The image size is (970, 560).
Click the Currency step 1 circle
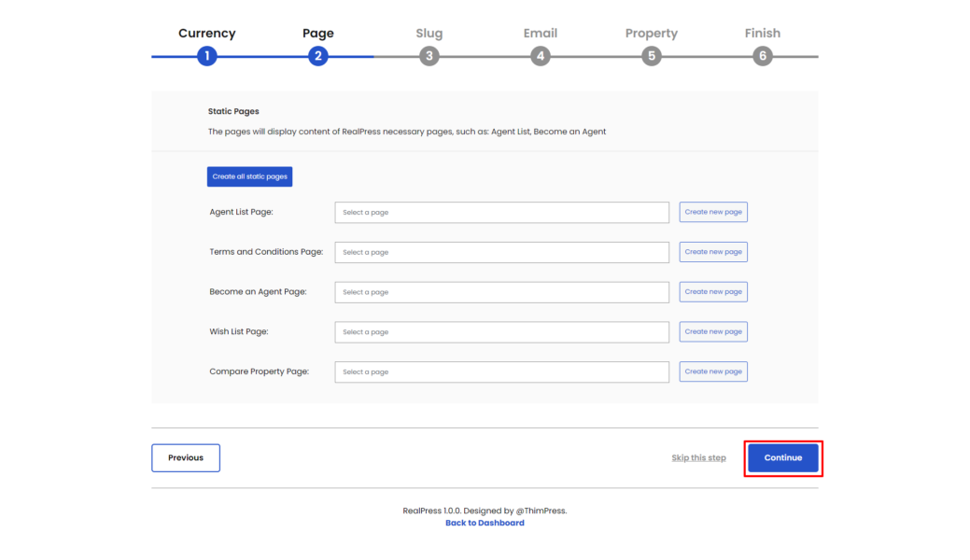[x=207, y=56]
